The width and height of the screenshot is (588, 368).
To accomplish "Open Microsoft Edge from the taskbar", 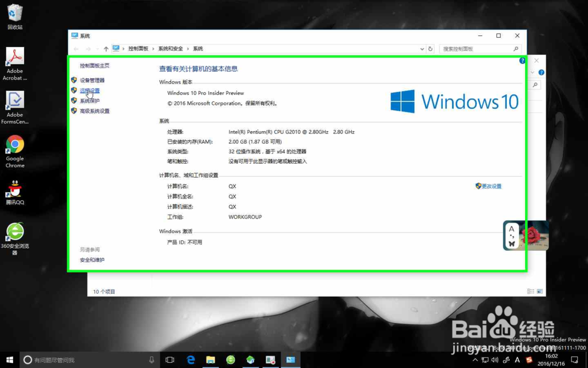I will tap(191, 360).
